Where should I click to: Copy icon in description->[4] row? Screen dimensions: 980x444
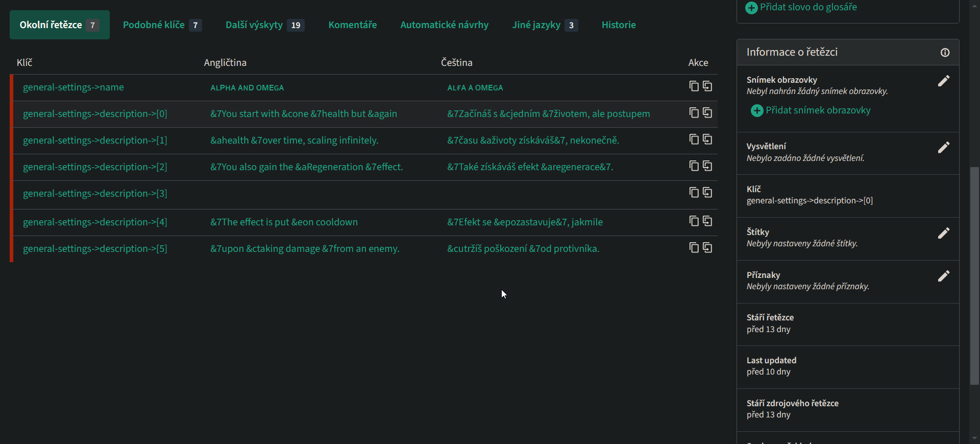coord(694,221)
